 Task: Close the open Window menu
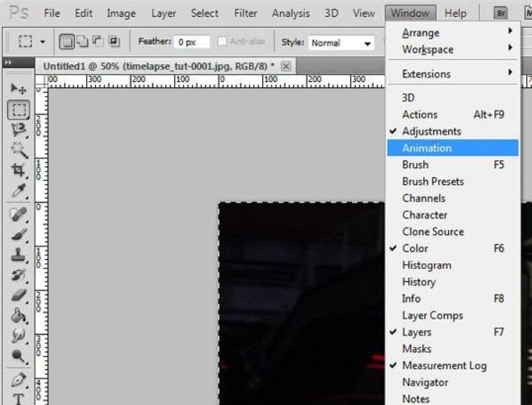(410, 14)
